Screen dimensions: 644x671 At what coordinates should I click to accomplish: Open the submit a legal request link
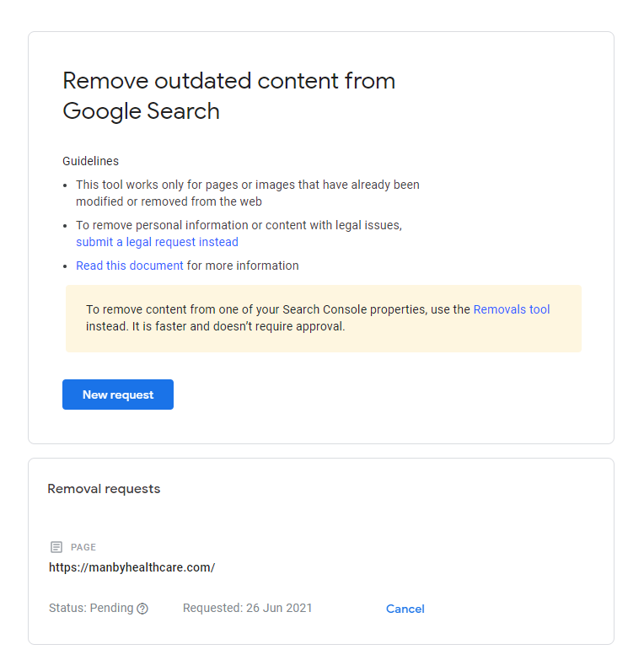tap(157, 242)
